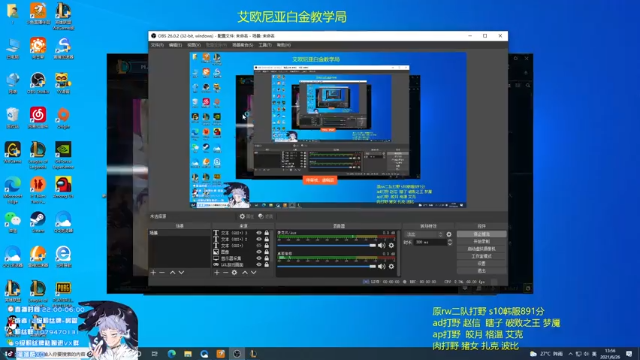Open 场景集合(S) menu in OBS
640x360 pixels.
[x=242, y=45]
